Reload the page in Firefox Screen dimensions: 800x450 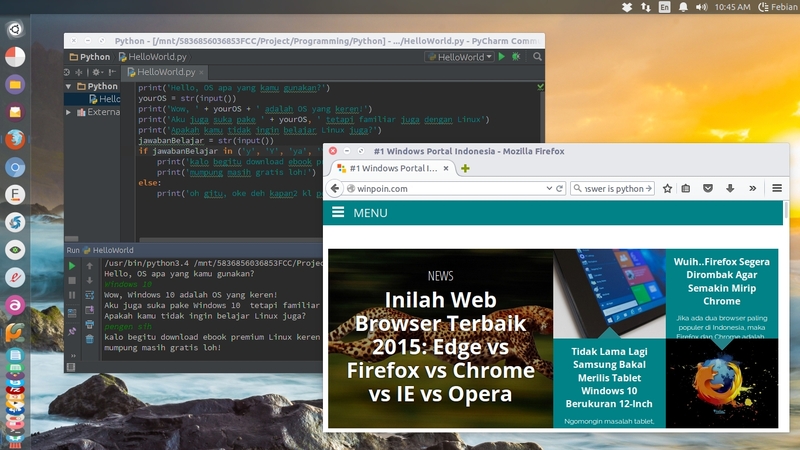[559, 188]
